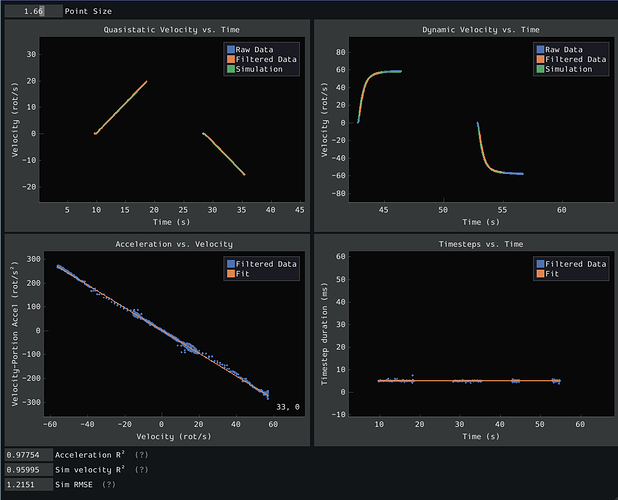This screenshot has width=618, height=500.
Task: Toggle Filtered Data in Acceleration vs. Velocity legend
Action: [262, 264]
